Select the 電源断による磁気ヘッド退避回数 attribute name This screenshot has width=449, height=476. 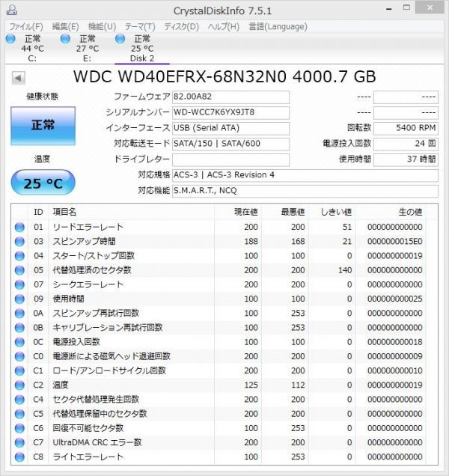click(112, 356)
